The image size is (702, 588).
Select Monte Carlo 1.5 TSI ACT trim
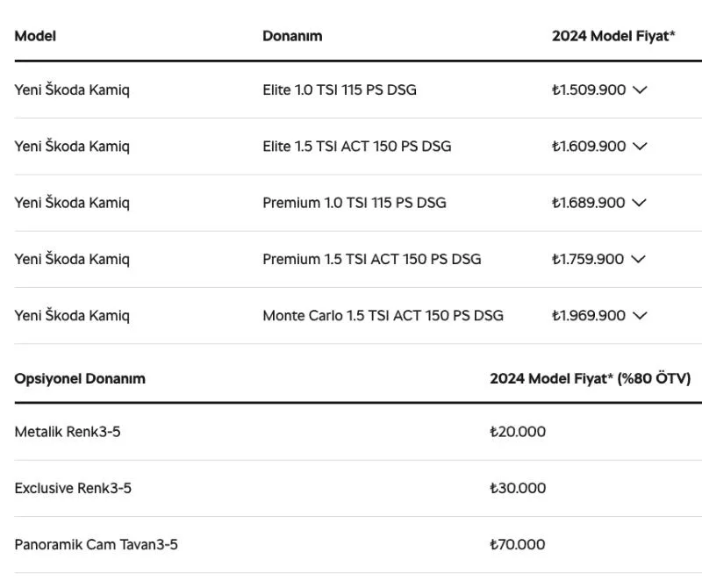click(383, 316)
